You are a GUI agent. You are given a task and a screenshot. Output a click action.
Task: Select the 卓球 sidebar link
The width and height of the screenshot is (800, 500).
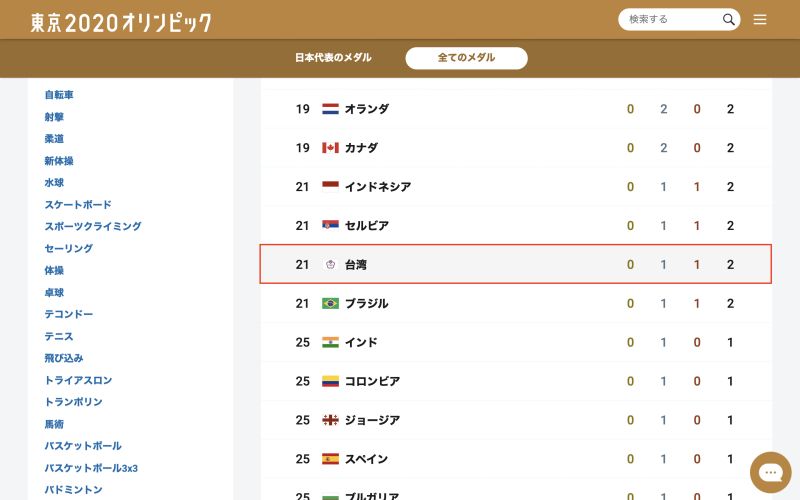coord(54,292)
